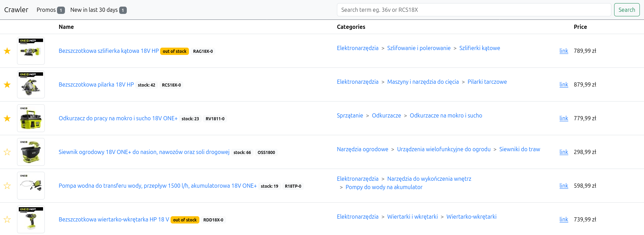644x235 pixels.
Task: Star the Bezszczotkowa wiertarko-wkrętarka row
Action: click(x=7, y=220)
